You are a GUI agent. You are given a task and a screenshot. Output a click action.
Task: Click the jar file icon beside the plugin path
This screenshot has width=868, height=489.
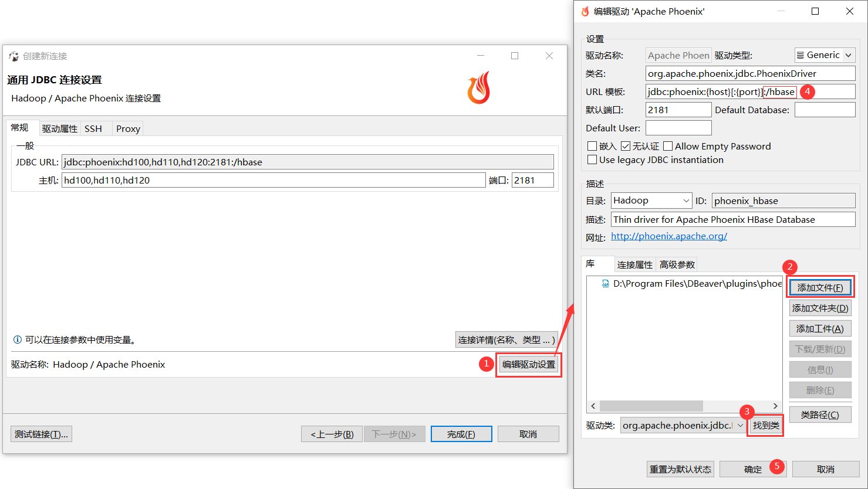click(605, 283)
